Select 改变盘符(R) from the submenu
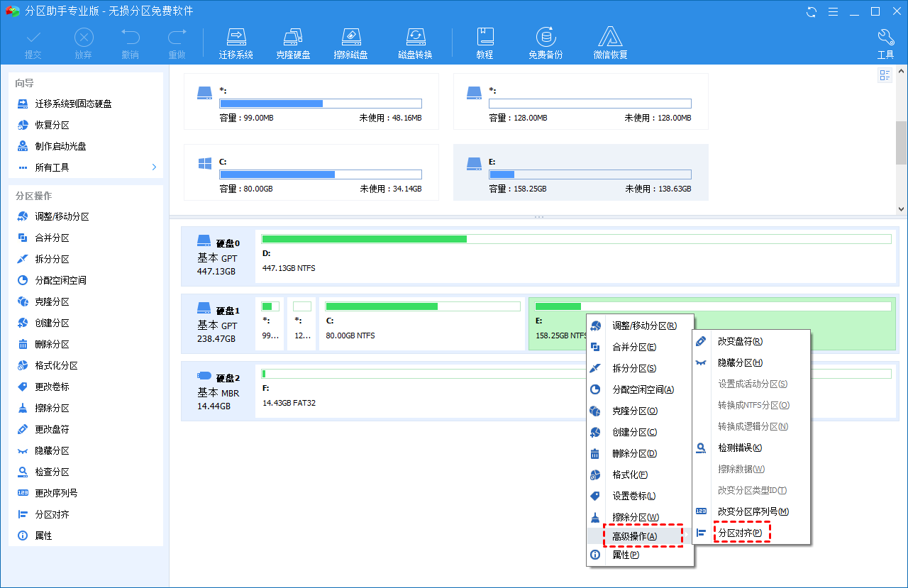Screen dimensions: 908x588 (740, 341)
